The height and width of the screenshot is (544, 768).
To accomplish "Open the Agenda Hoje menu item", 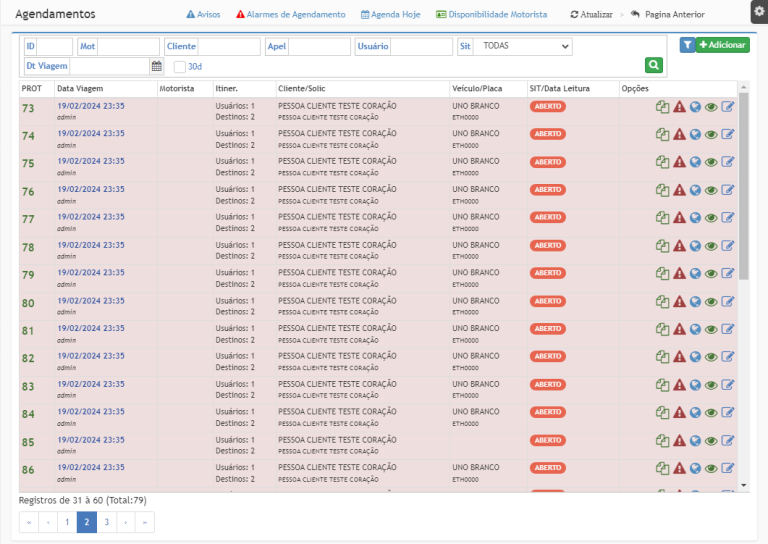I will [x=393, y=15].
